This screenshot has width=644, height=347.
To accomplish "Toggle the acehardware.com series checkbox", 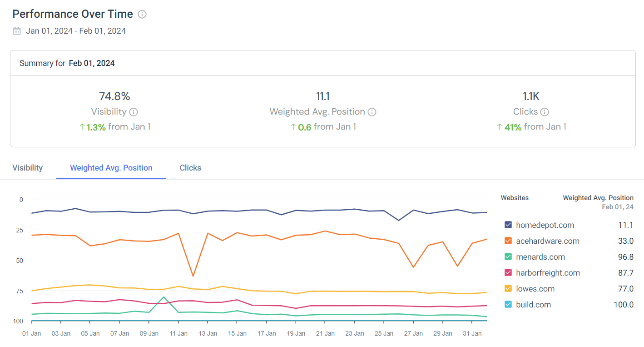I will (508, 241).
